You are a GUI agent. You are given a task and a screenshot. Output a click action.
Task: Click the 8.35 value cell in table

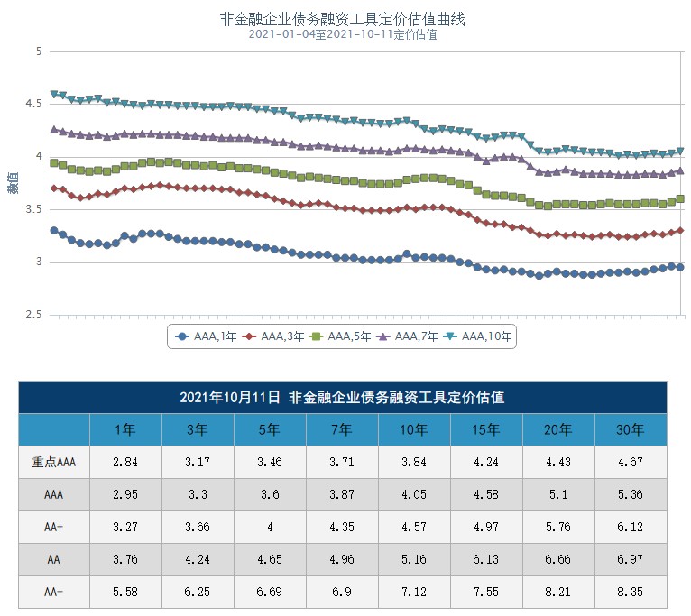pos(630,592)
